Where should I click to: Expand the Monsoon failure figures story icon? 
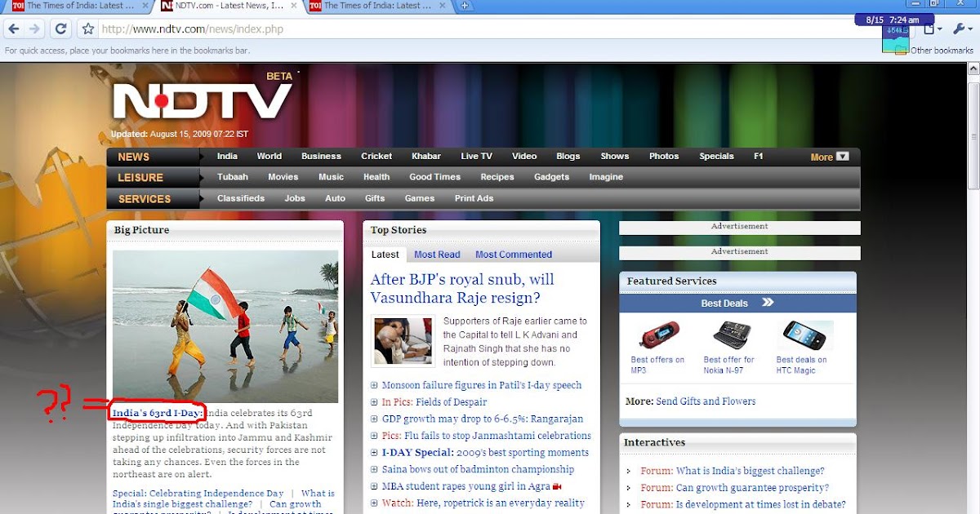click(x=374, y=385)
